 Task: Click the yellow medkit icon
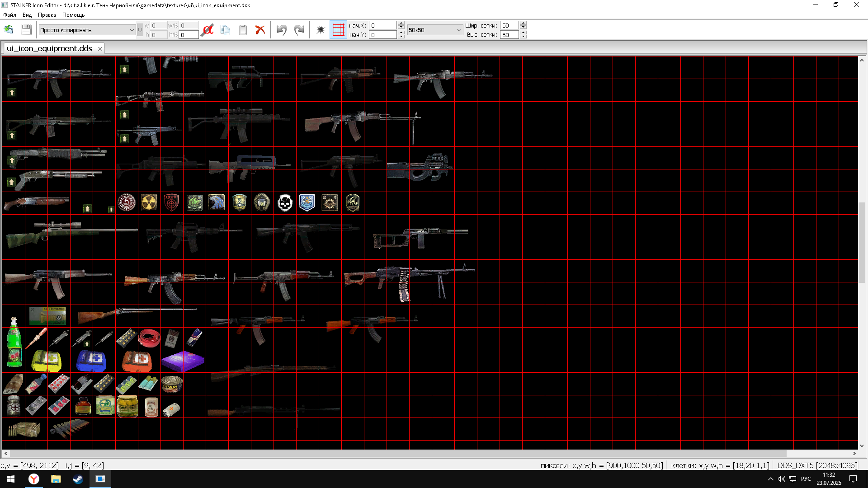pyautogui.click(x=47, y=361)
